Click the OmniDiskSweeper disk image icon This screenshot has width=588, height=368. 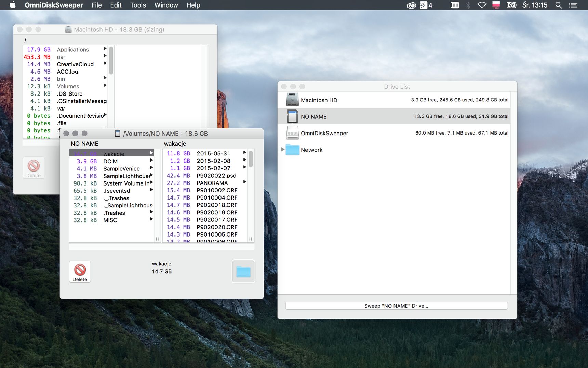(x=292, y=133)
